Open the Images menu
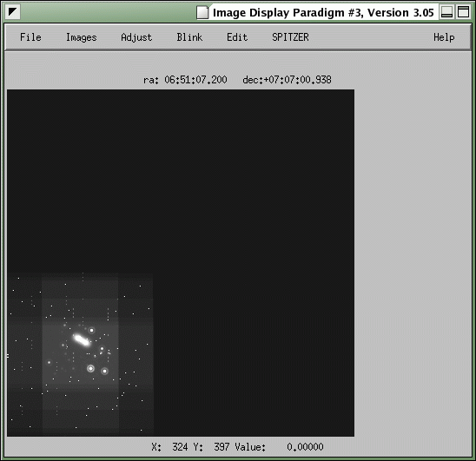 point(82,37)
